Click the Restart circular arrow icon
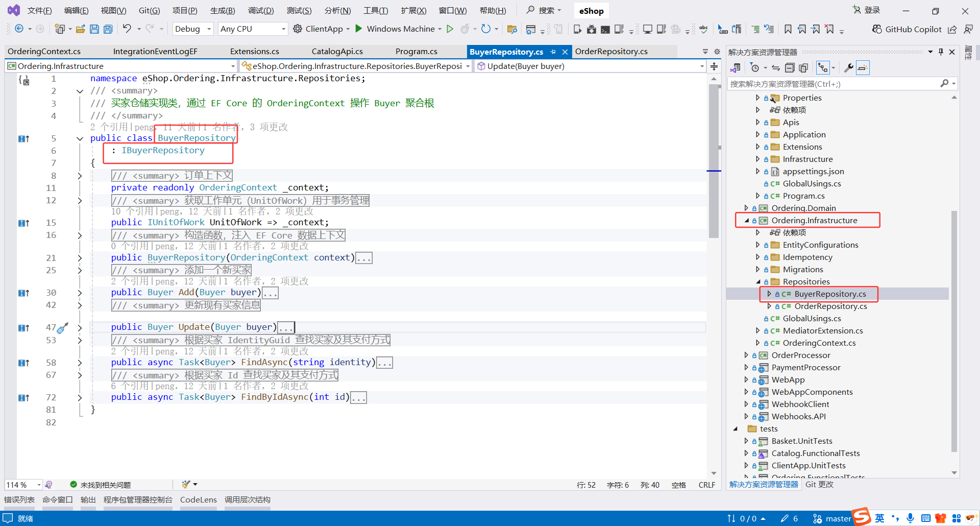 point(486,29)
